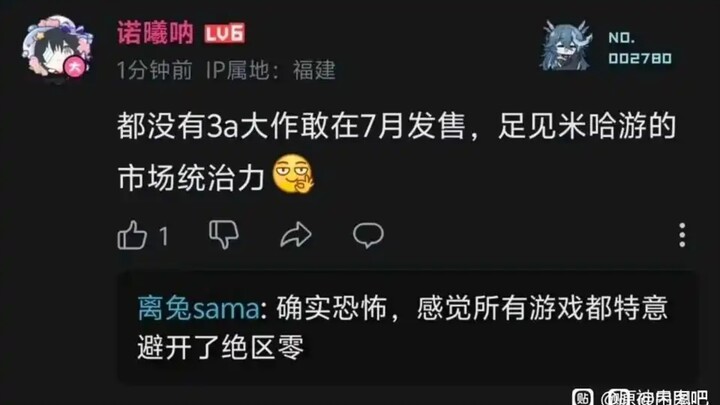Reply using the speech bubble icon
720x405 pixels.
[x=368, y=235]
